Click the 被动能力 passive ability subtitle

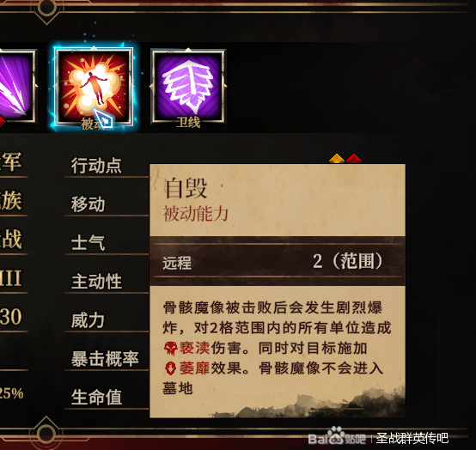coord(196,214)
